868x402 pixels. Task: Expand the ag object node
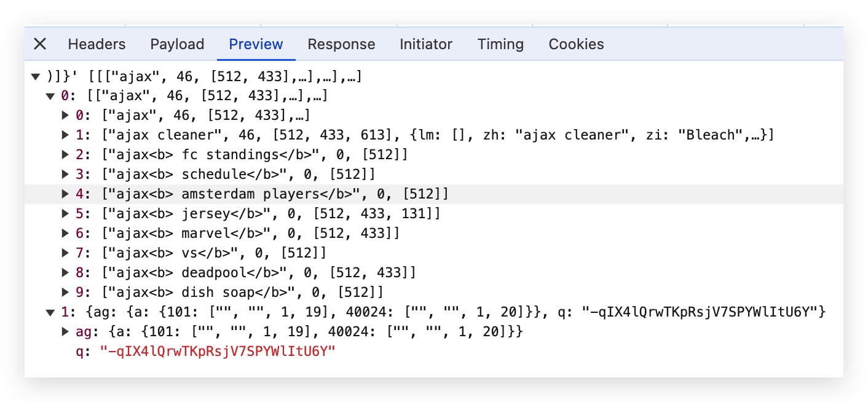click(65, 332)
